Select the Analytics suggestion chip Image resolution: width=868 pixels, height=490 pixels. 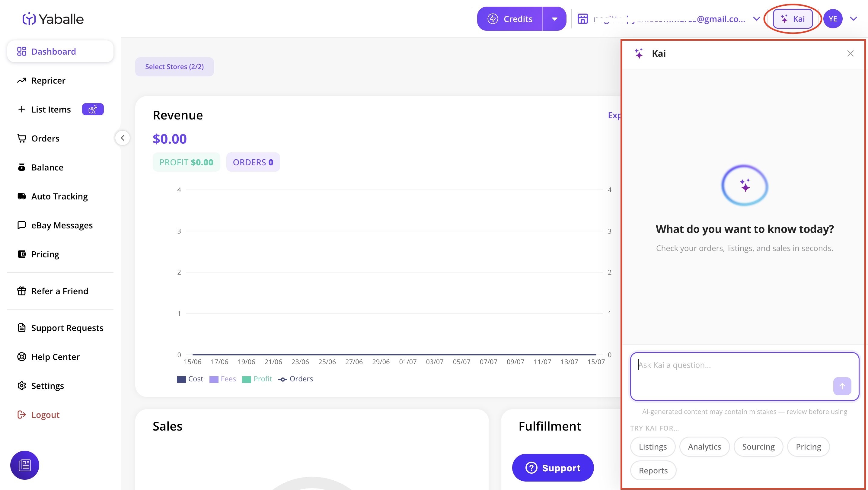tap(704, 447)
